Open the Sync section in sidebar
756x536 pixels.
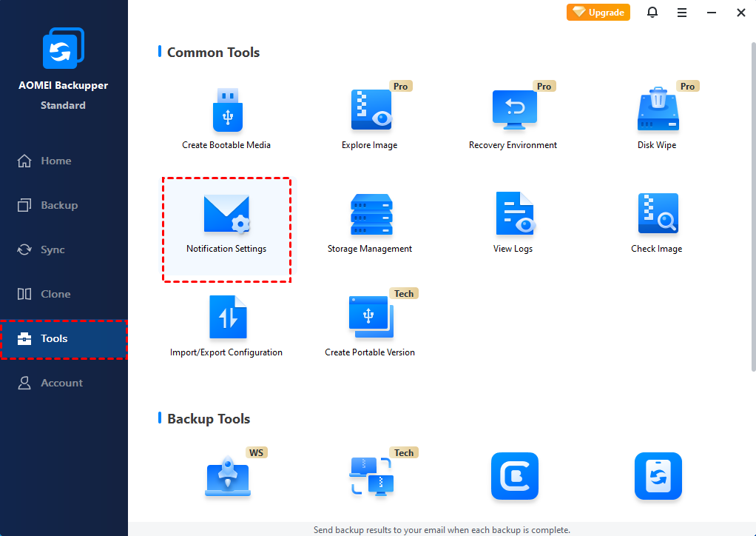coord(64,249)
